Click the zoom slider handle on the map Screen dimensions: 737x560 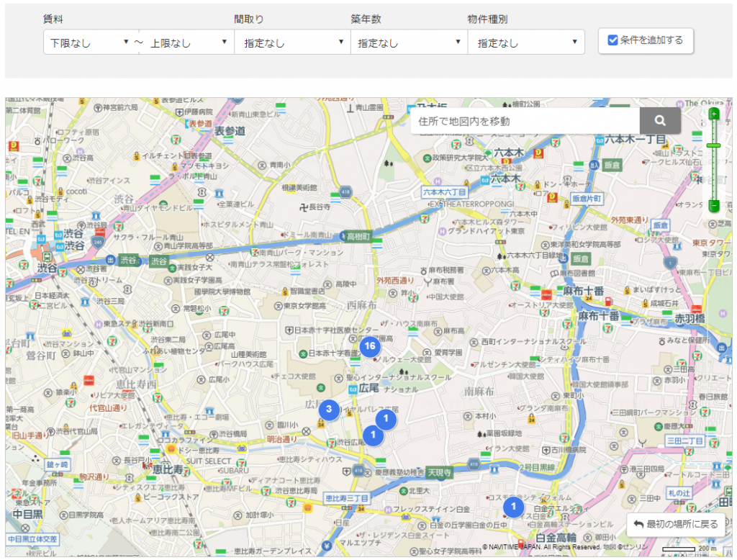[713, 145]
